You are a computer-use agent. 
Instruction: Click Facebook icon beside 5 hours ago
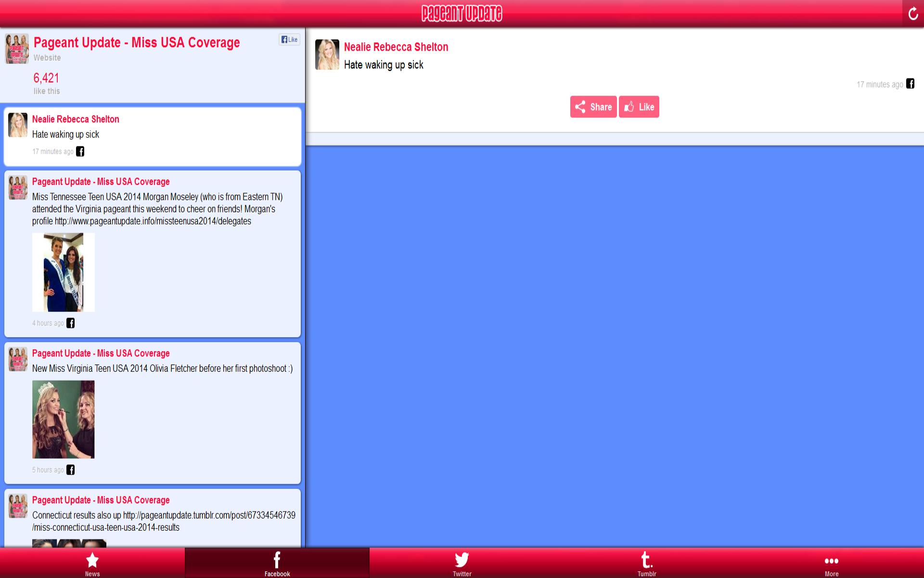[x=71, y=470]
